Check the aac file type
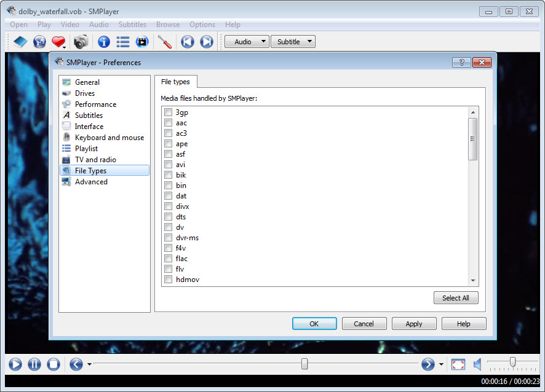Image resolution: width=545 pixels, height=392 pixels. click(x=168, y=122)
